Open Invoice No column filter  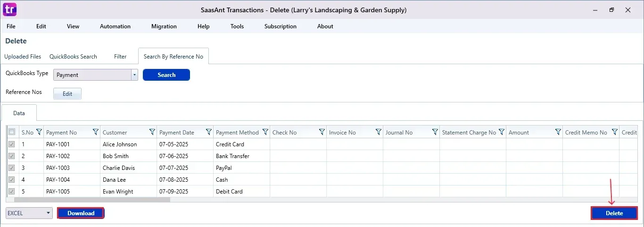379,132
